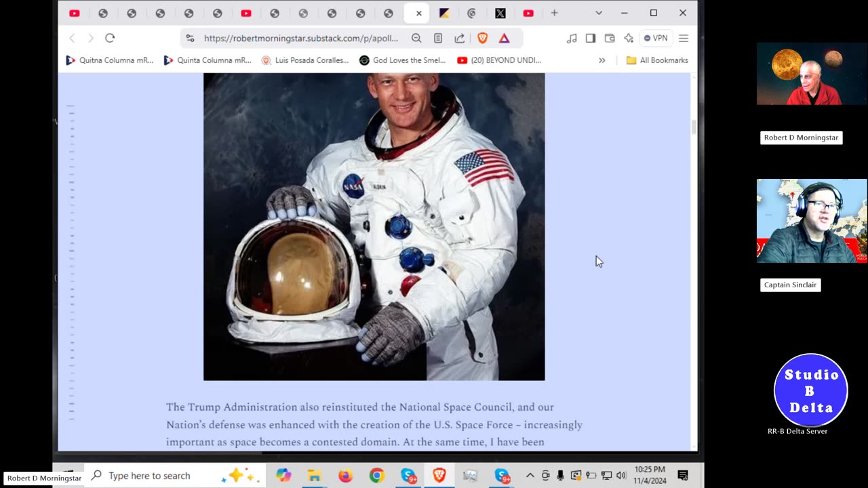Screen dimensions: 868x488
Task: Click the zoom magnifier icon in address bar
Action: click(x=416, y=38)
